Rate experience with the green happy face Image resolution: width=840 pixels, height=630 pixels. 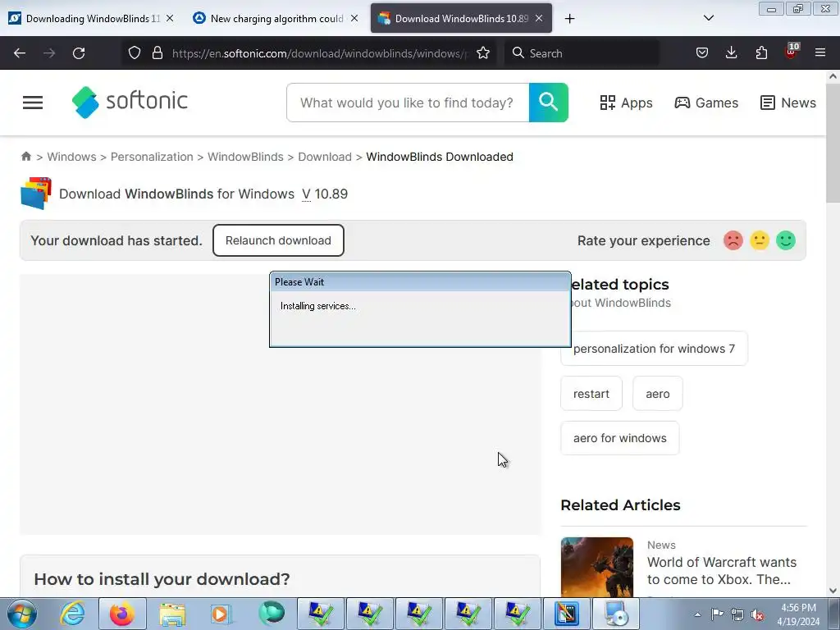pyautogui.click(x=785, y=240)
